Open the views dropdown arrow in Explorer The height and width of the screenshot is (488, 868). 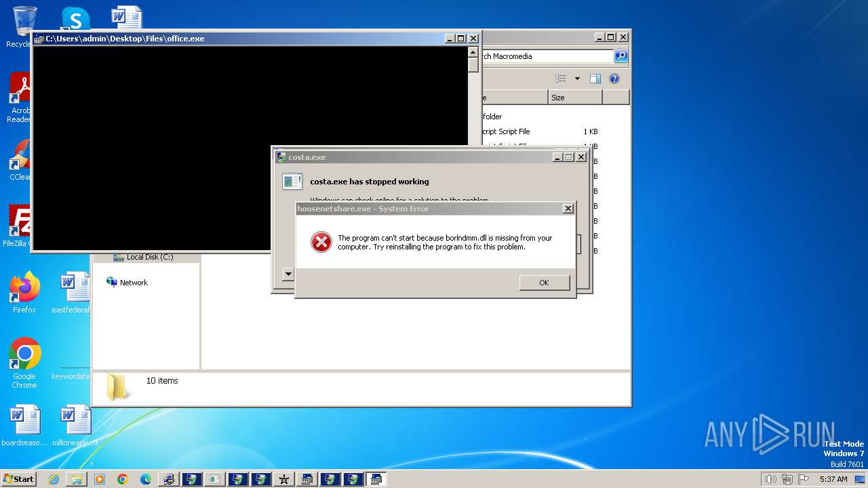click(577, 79)
